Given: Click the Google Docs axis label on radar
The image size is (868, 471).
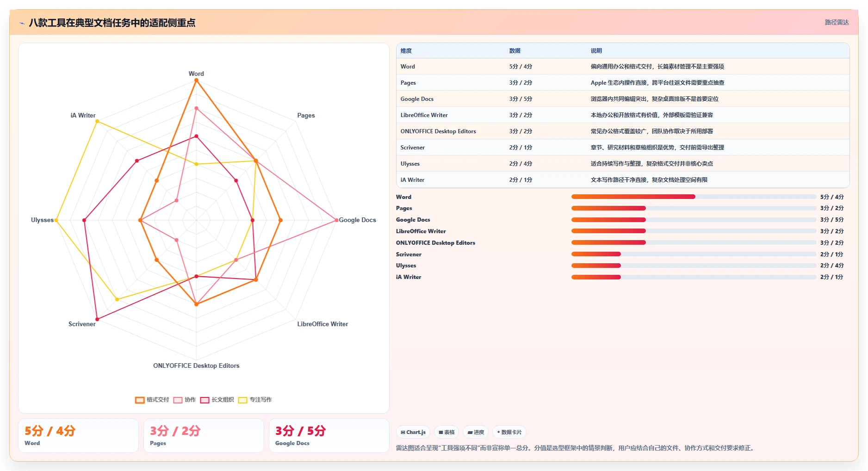Looking at the screenshot, I should pyautogui.click(x=357, y=220).
